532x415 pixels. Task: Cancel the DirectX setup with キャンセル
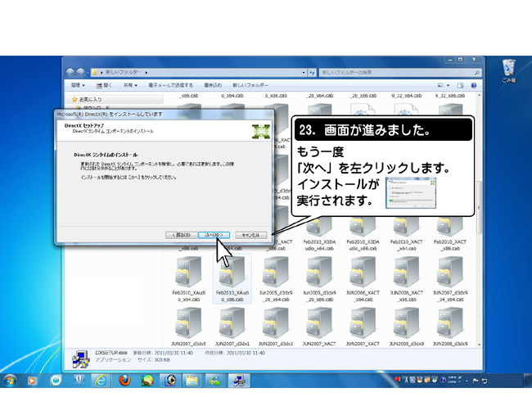250,235
